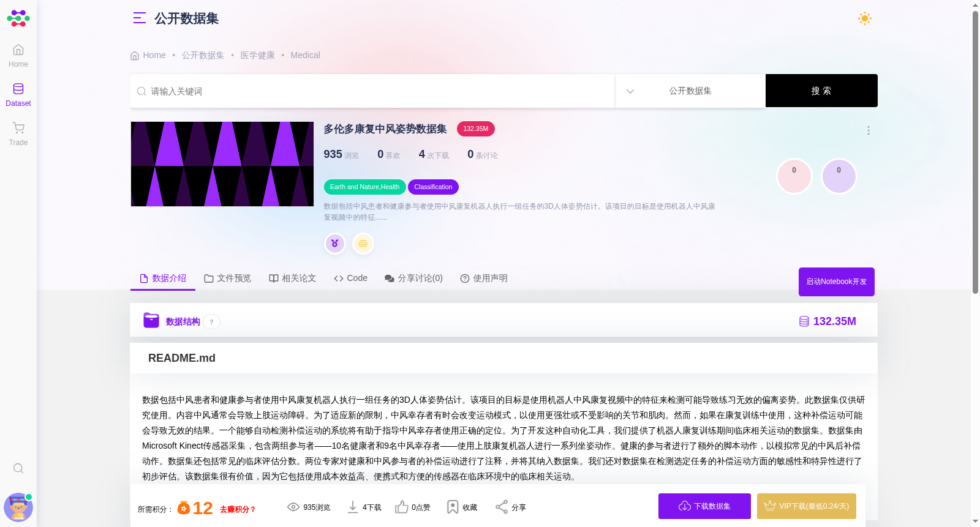Click Earth and Nature,Health tag

364,187
